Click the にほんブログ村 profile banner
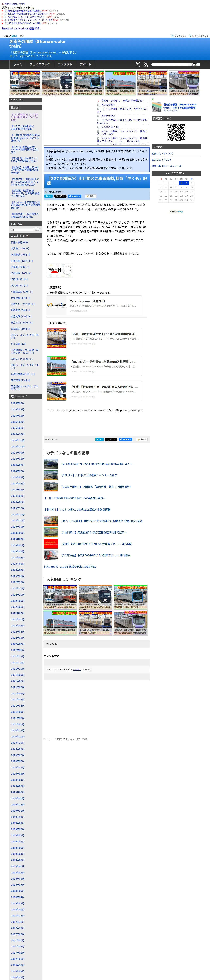This screenshot has width=210, height=980. tap(60, 270)
